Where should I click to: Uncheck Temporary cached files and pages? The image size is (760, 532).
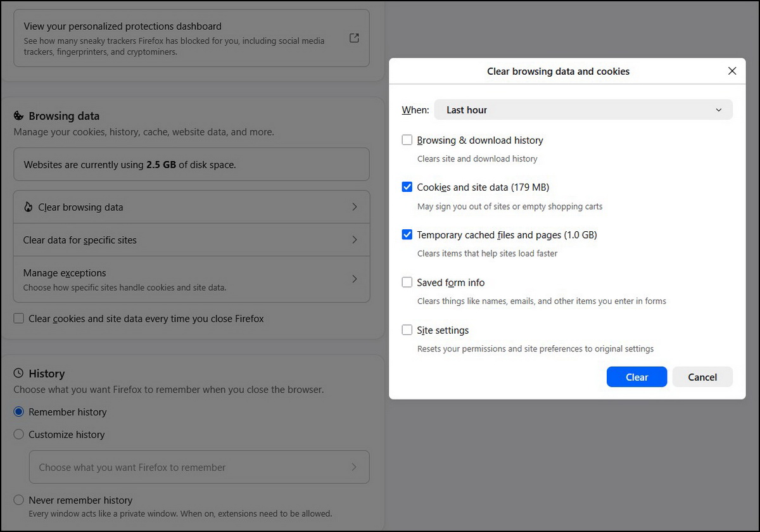pos(407,234)
